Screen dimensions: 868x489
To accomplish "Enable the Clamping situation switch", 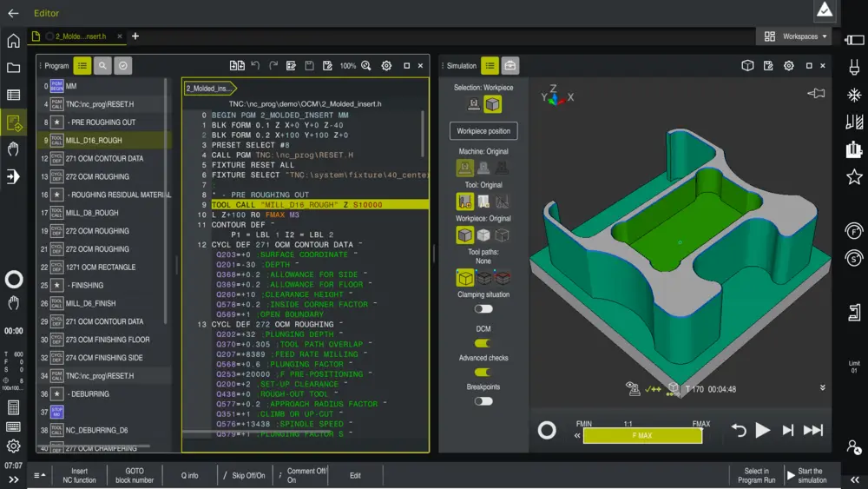I will tap(483, 308).
